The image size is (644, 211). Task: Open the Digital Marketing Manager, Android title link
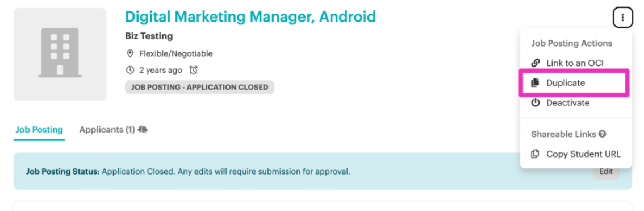(x=250, y=17)
